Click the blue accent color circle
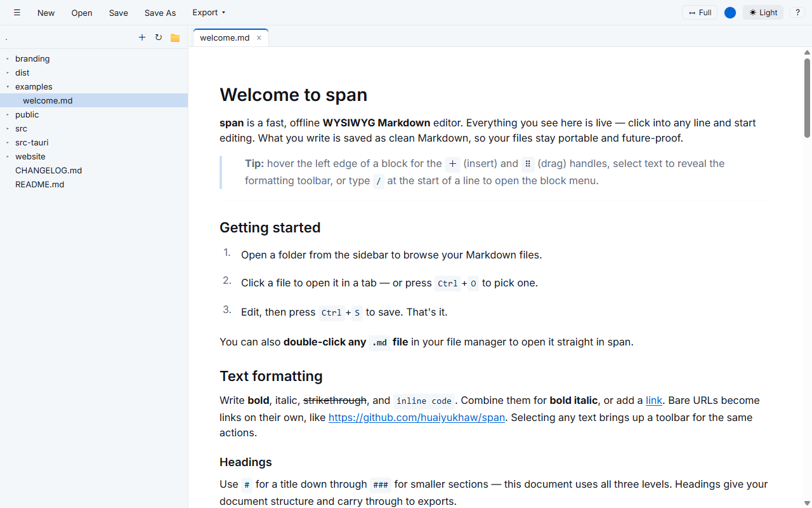Image resolution: width=812 pixels, height=508 pixels. click(x=730, y=13)
